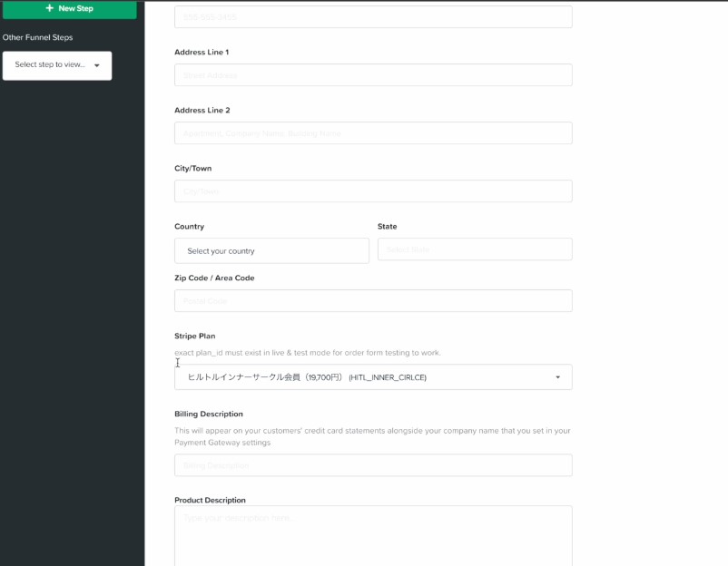This screenshot has height=566, width=728.
Task: Click the phone number input field
Action: tap(373, 17)
